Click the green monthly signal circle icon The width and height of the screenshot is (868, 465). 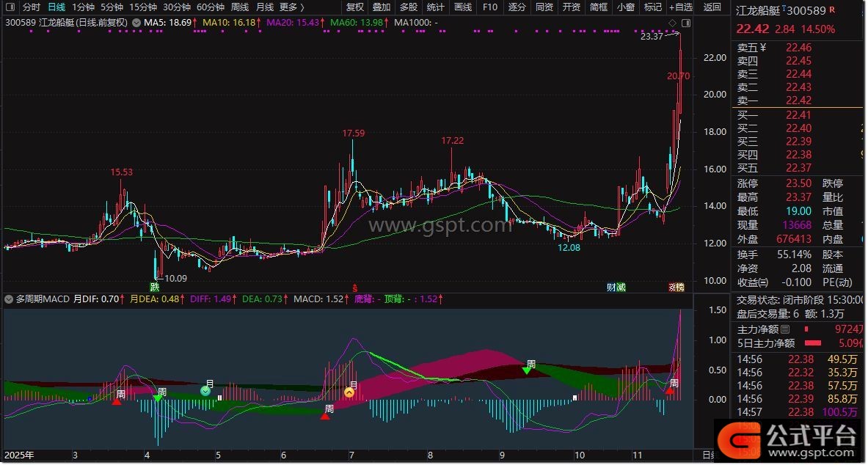click(x=206, y=392)
